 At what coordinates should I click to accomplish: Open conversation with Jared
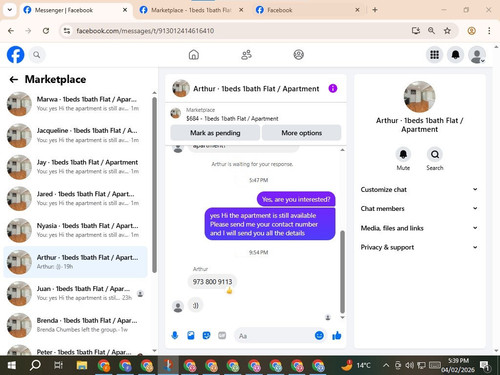75,198
